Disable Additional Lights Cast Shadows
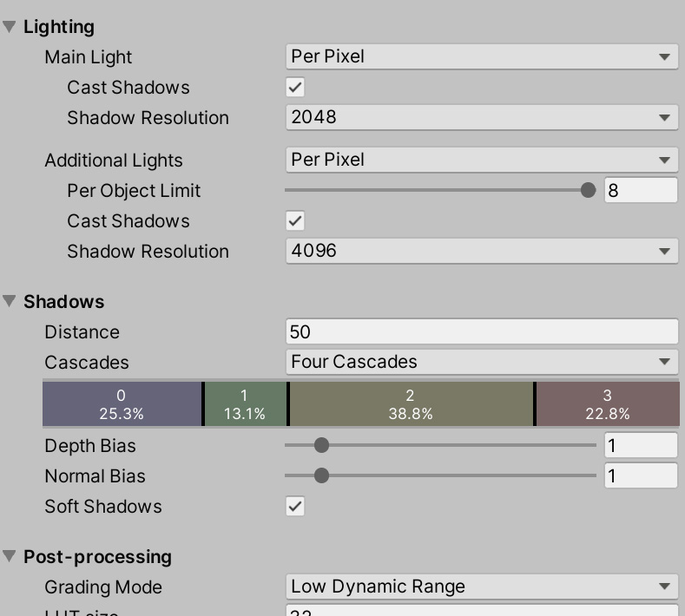685x616 pixels. (x=296, y=220)
